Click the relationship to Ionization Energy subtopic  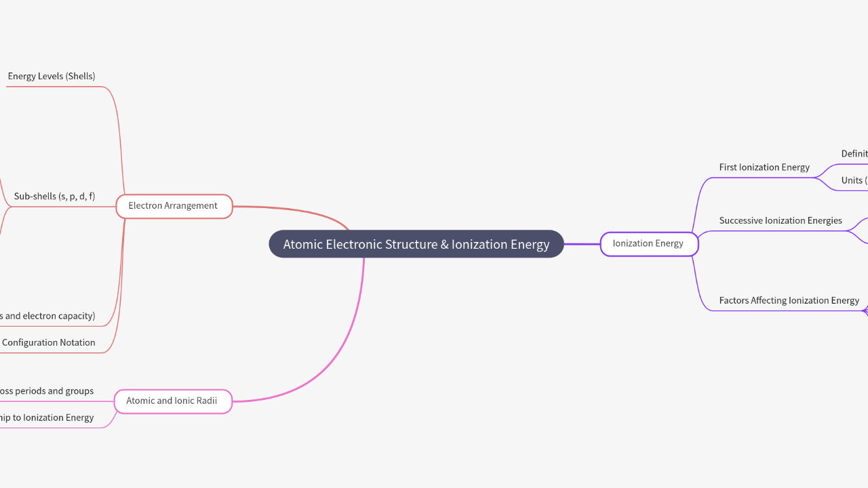click(47, 418)
